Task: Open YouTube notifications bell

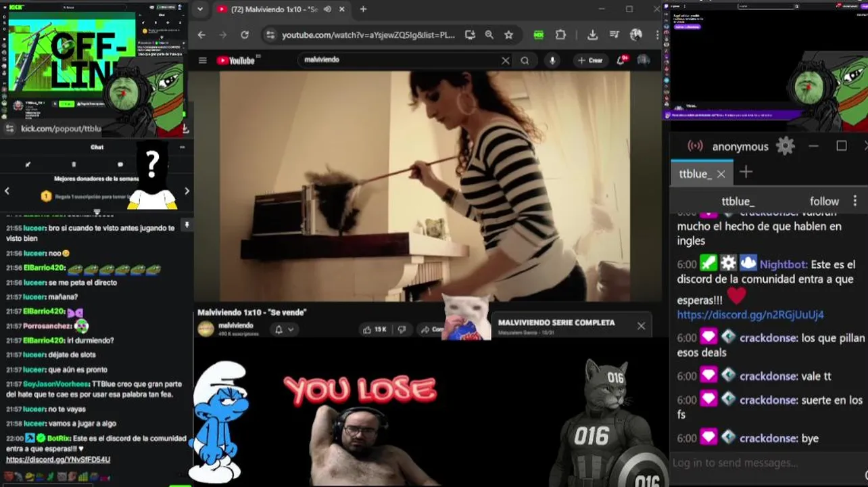Action: (x=621, y=60)
